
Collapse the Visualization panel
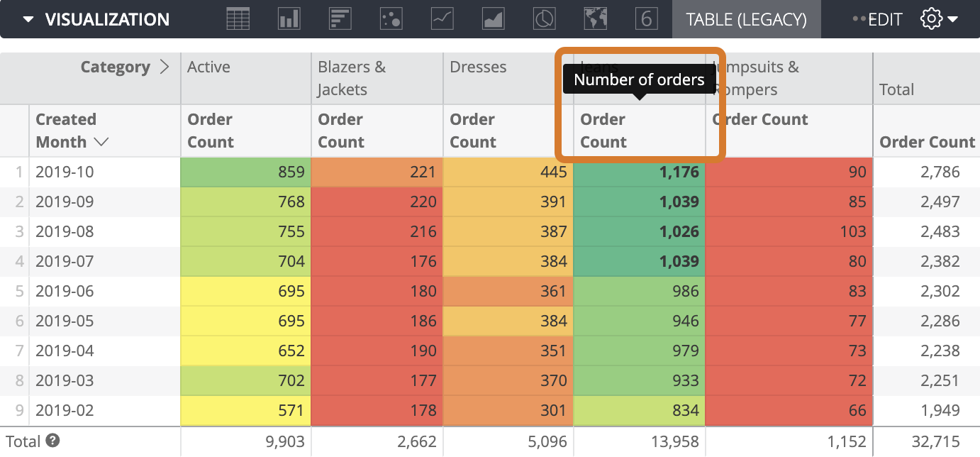[28, 19]
